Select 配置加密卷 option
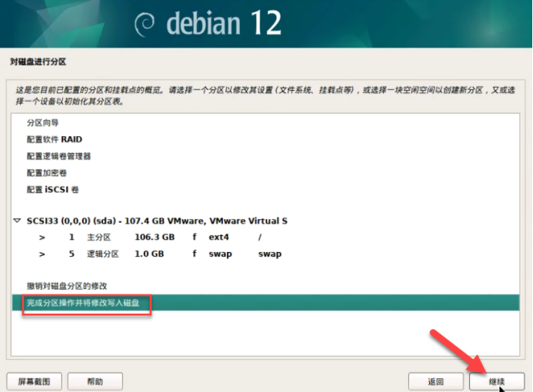Image resolution: width=533 pixels, height=392 pixels. pos(48,173)
